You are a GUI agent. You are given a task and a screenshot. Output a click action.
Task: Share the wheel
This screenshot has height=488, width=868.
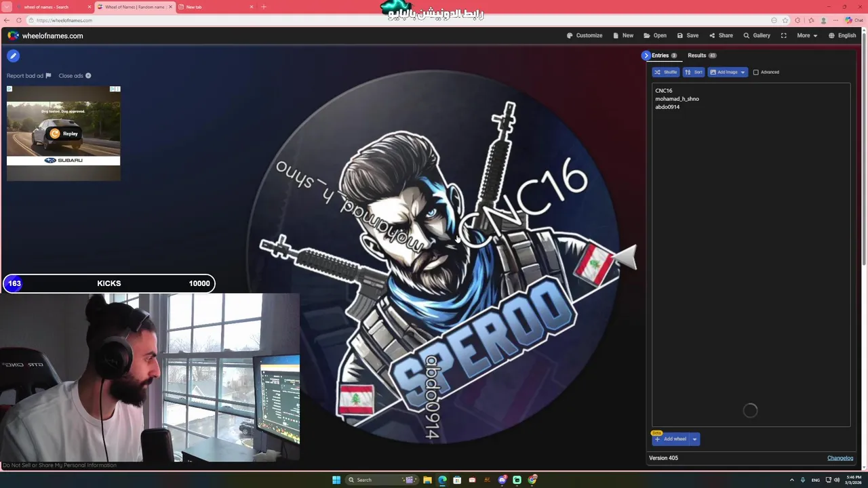coord(721,35)
